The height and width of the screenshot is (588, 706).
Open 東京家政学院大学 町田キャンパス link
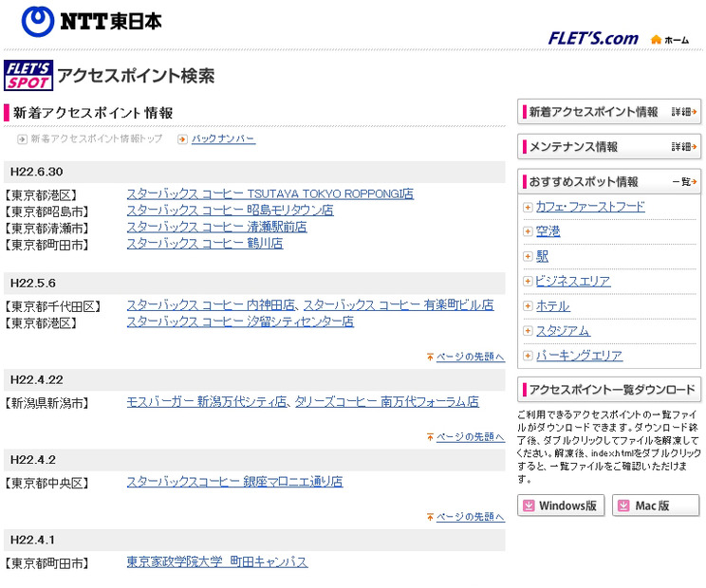pyautogui.click(x=217, y=561)
